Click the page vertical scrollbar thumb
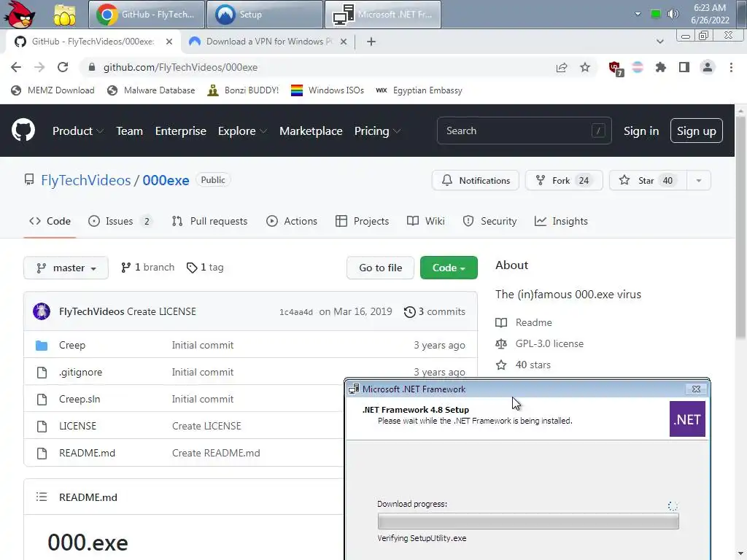Screen dimensions: 747x560 (740, 228)
